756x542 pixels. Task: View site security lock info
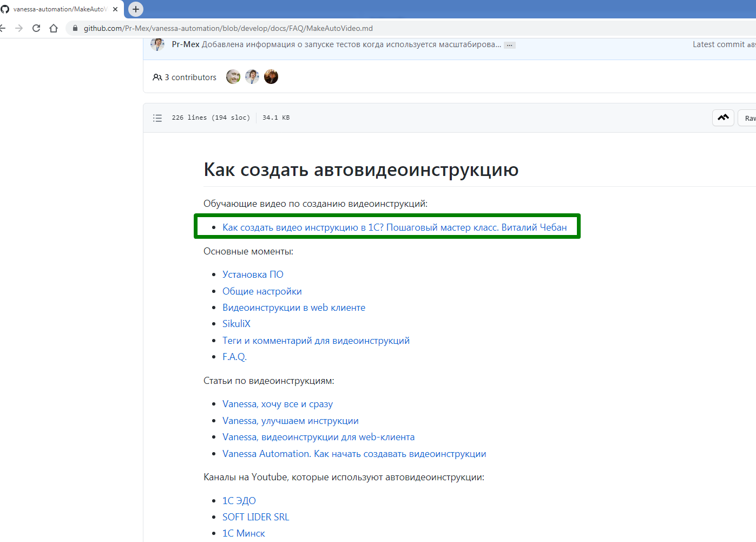(75, 28)
